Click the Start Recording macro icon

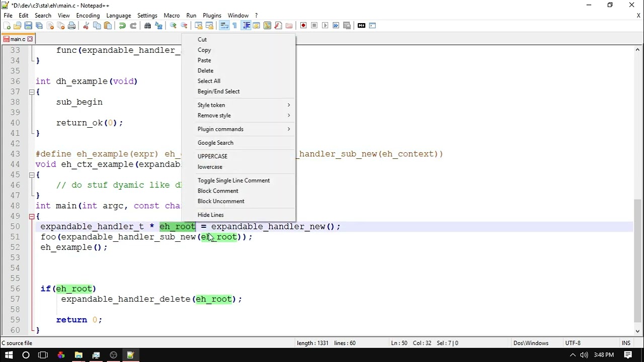pyautogui.click(x=303, y=26)
